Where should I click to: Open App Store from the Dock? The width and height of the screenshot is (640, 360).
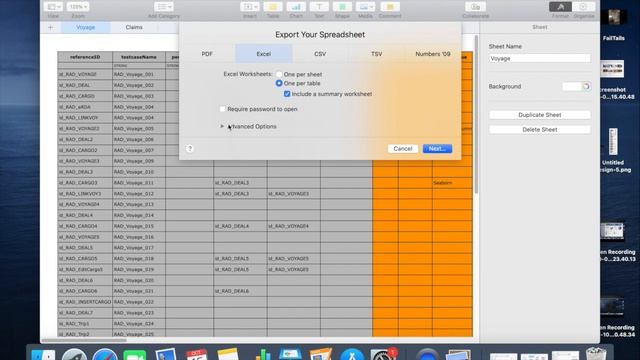(352, 355)
